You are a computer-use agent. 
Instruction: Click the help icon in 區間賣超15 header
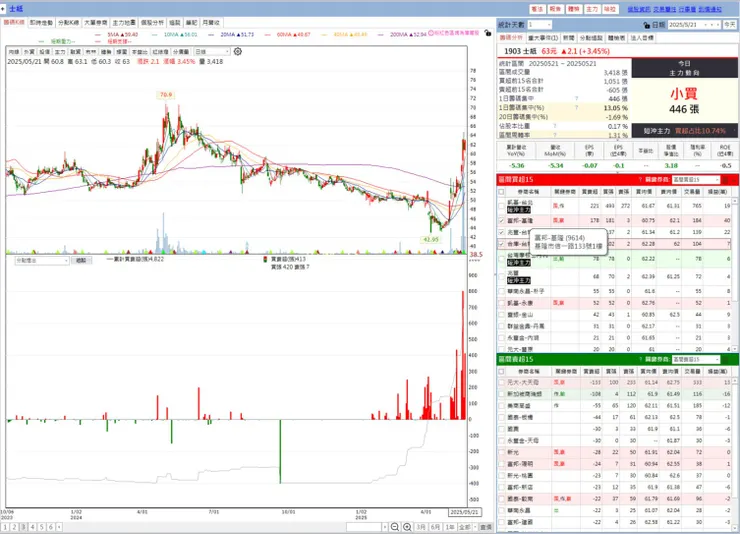pyautogui.click(x=640, y=359)
